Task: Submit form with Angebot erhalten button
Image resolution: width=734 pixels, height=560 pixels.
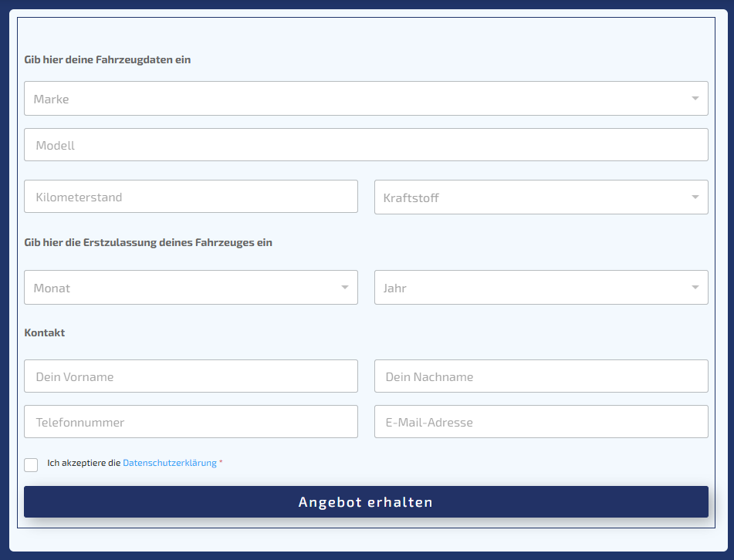Action: pyautogui.click(x=366, y=502)
